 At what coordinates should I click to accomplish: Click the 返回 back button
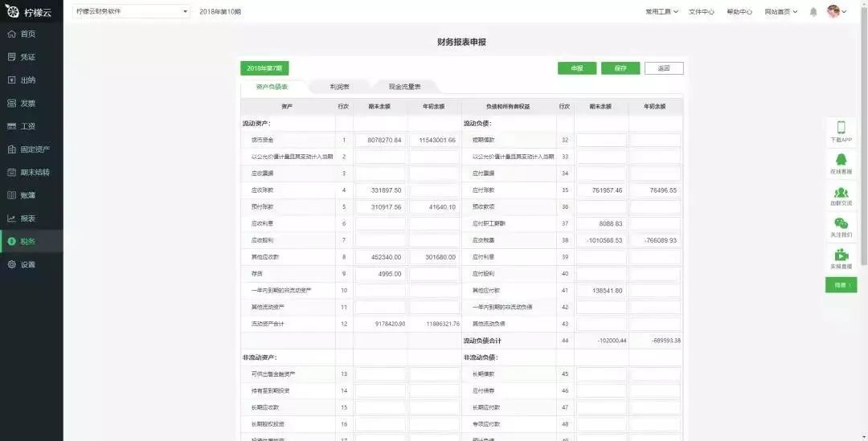[664, 68]
